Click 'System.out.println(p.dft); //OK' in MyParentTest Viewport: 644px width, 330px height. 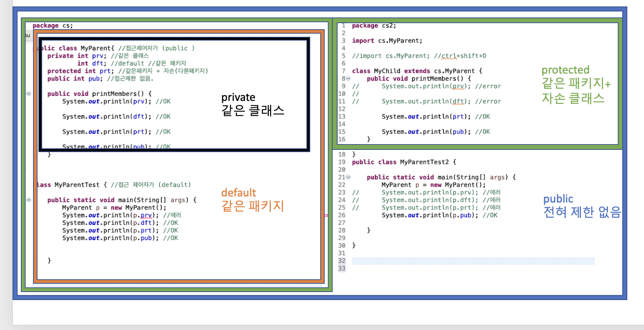120,223
